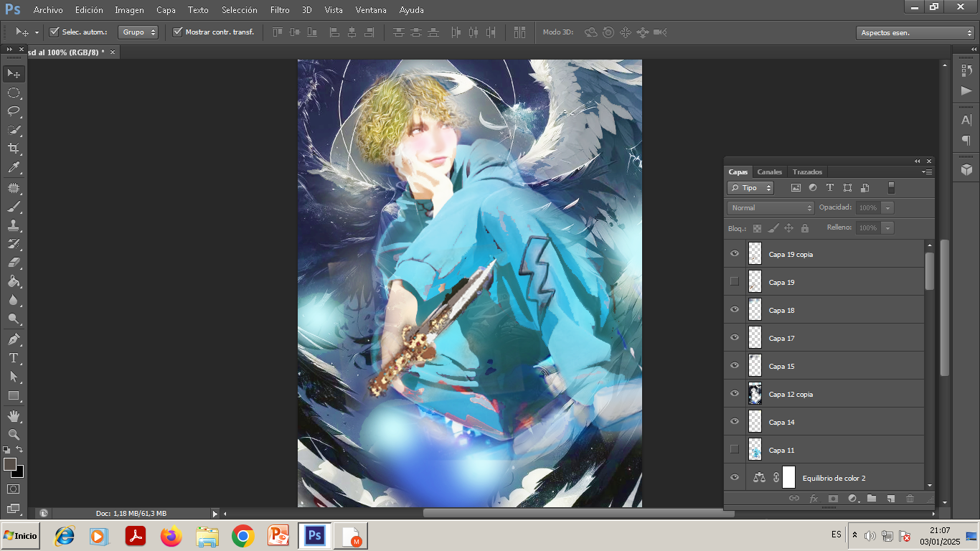Viewport: 980px width, 551px height.
Task: Open the Aspectos esen. workspace dropdown
Action: point(915,32)
